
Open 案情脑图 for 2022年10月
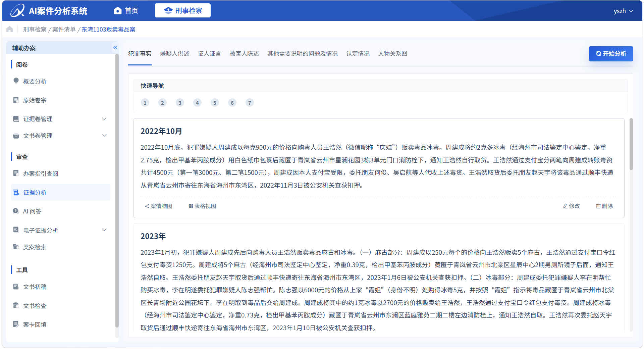point(159,206)
